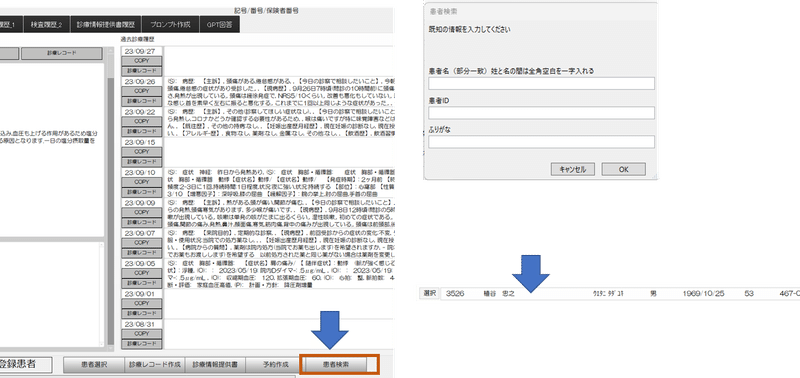Click COPY for the 23/09/22 entry
Image resolution: width=800 pixels, height=378 pixels.
[141, 121]
